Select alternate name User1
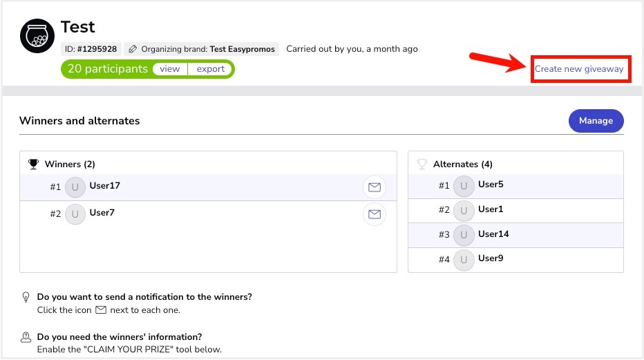644x360 pixels. [491, 209]
